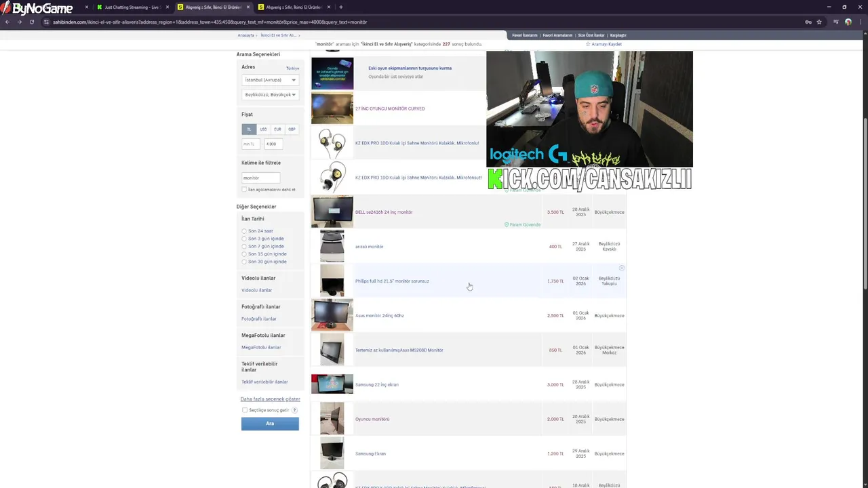Select Son 3 gün içinde radio option
Screen dimensions: 868x488
[244, 239]
